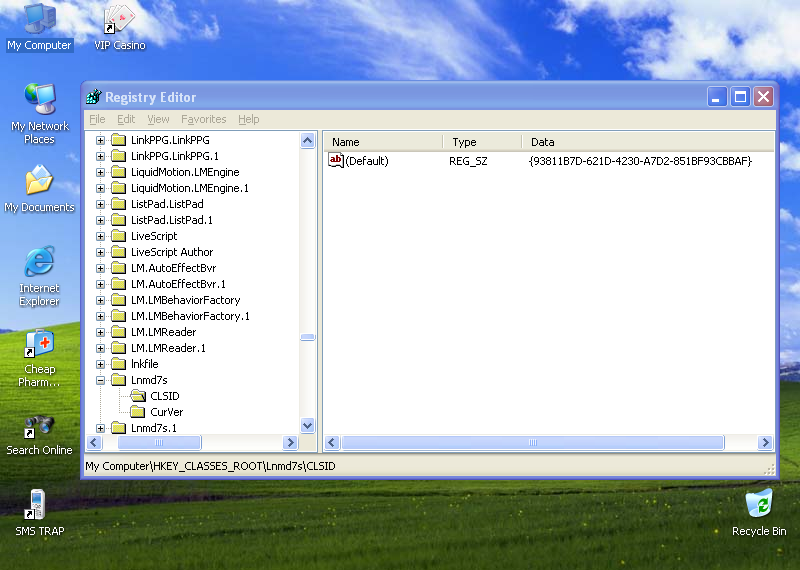The height and width of the screenshot is (570, 800).
Task: Select the LM.LMBehaviorFactory.1 key label
Action: [x=190, y=316]
